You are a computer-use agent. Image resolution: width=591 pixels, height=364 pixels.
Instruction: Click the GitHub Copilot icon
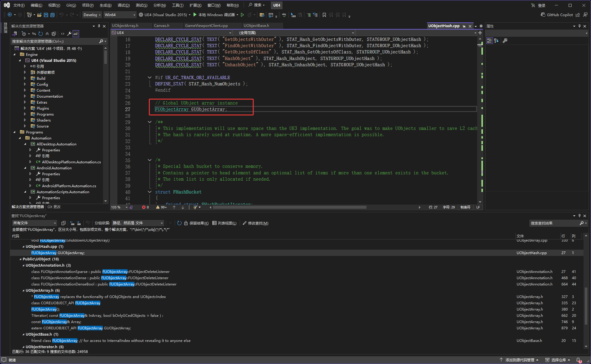(543, 15)
